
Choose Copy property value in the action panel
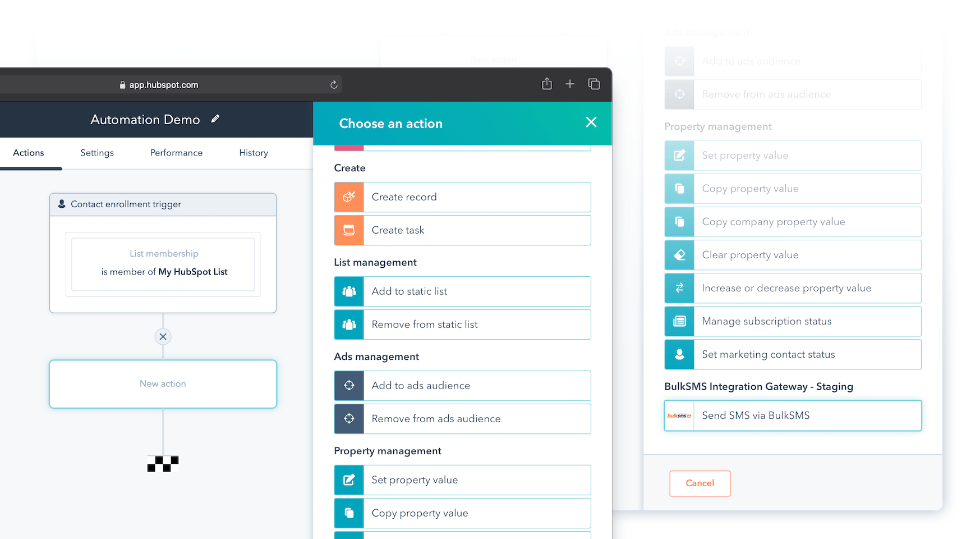pos(462,513)
